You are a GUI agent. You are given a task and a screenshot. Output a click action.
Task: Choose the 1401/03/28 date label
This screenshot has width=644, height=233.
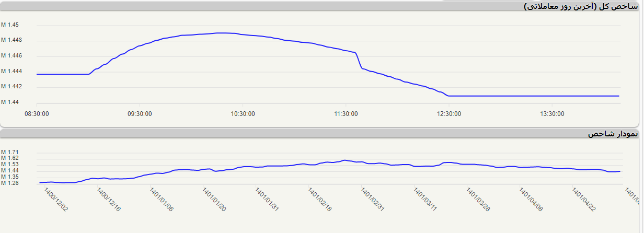[479, 200]
